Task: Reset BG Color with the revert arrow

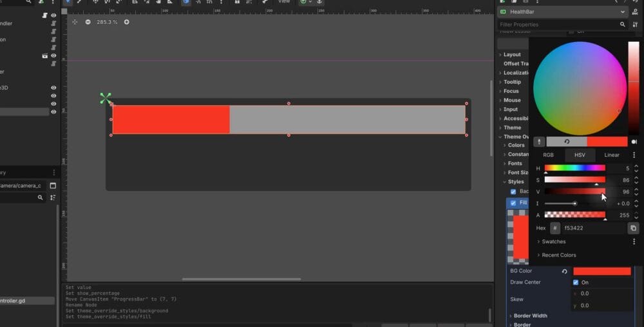Action: [564, 271]
